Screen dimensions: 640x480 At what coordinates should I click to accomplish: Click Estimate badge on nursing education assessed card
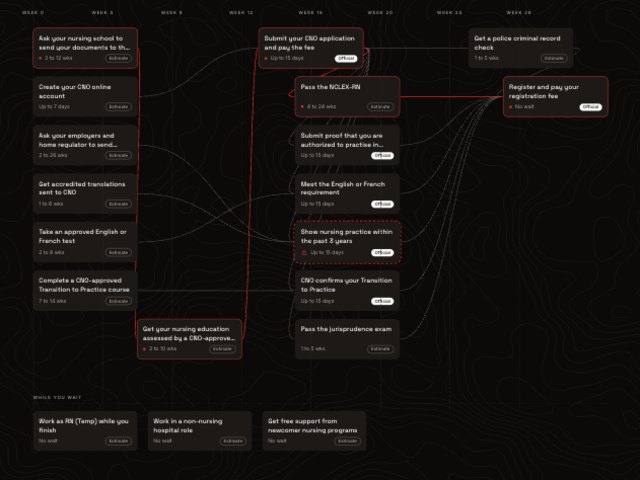222,349
